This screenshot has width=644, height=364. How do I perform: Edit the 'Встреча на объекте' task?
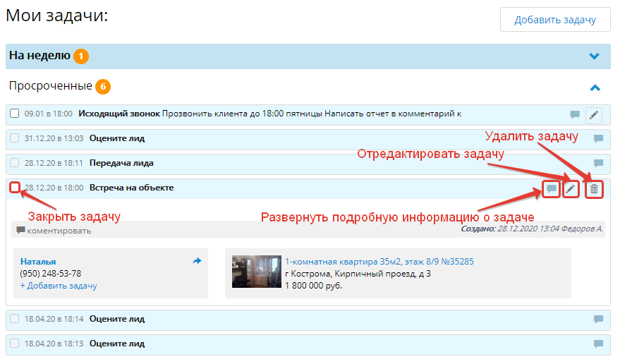(x=571, y=188)
